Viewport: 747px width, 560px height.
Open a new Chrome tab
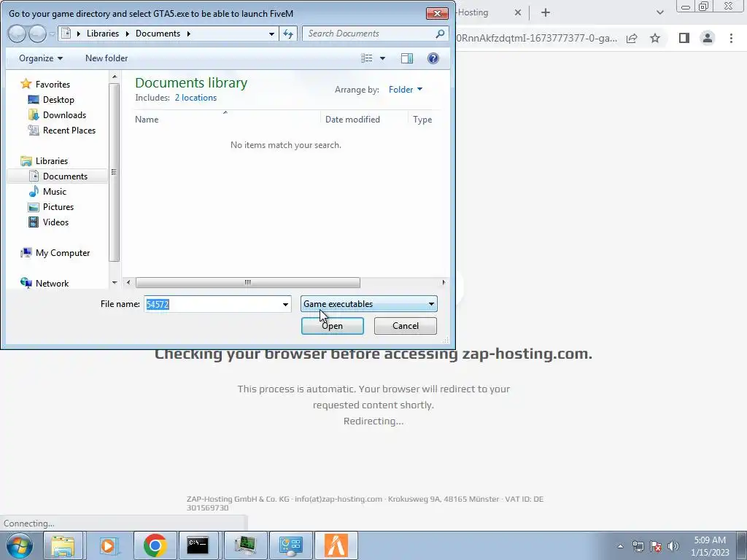[x=546, y=12]
